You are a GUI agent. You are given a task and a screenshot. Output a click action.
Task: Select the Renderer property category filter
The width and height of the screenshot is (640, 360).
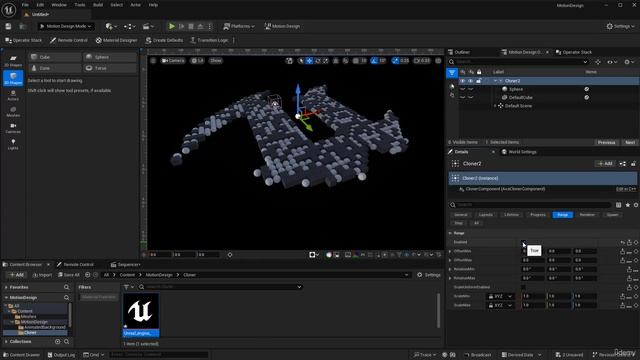tap(587, 215)
